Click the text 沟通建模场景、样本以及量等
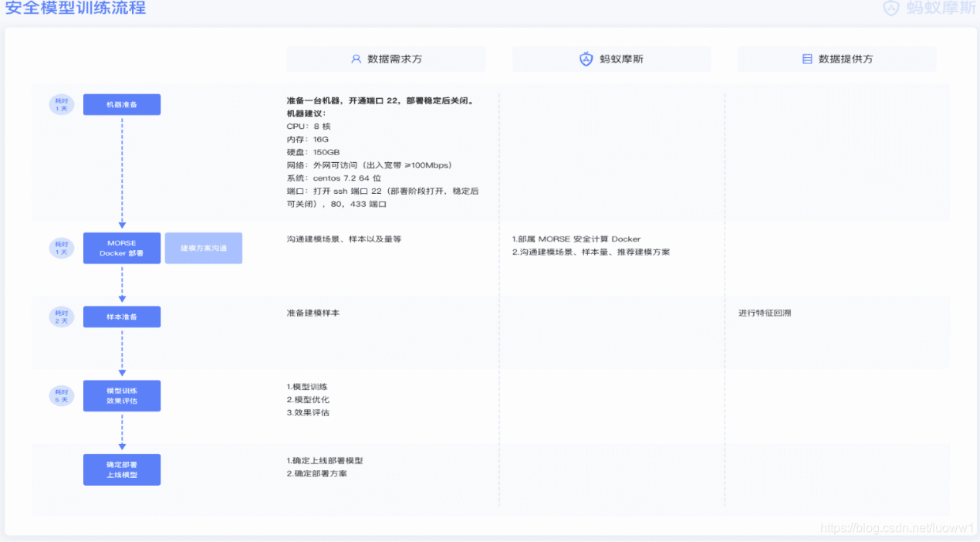Image resolution: width=980 pixels, height=542 pixels. pyautogui.click(x=344, y=239)
